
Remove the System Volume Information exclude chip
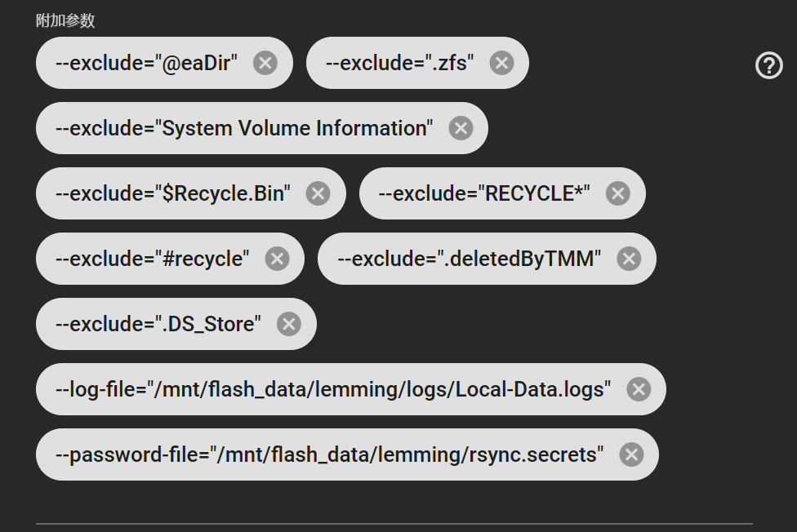[461, 128]
